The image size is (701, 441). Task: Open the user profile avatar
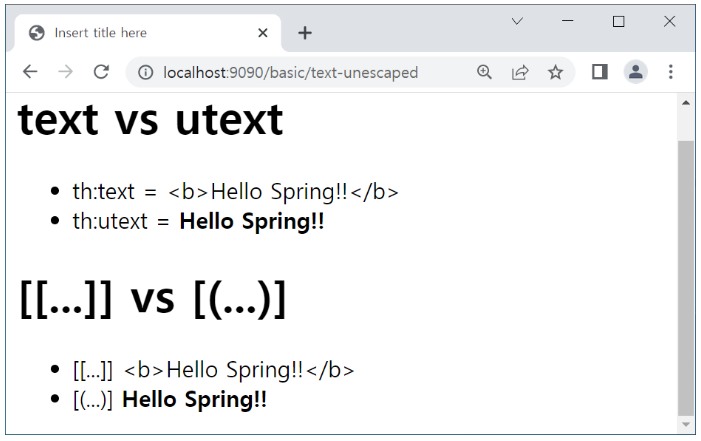tap(635, 72)
